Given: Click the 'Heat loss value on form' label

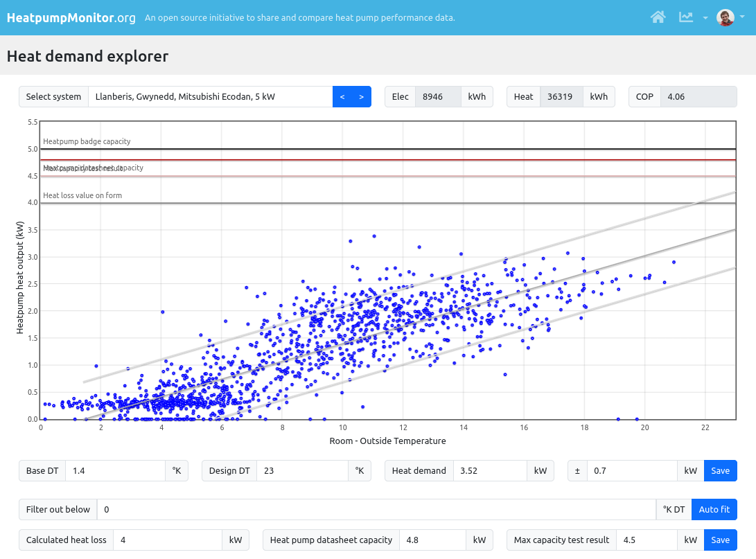Looking at the screenshot, I should 82,195.
